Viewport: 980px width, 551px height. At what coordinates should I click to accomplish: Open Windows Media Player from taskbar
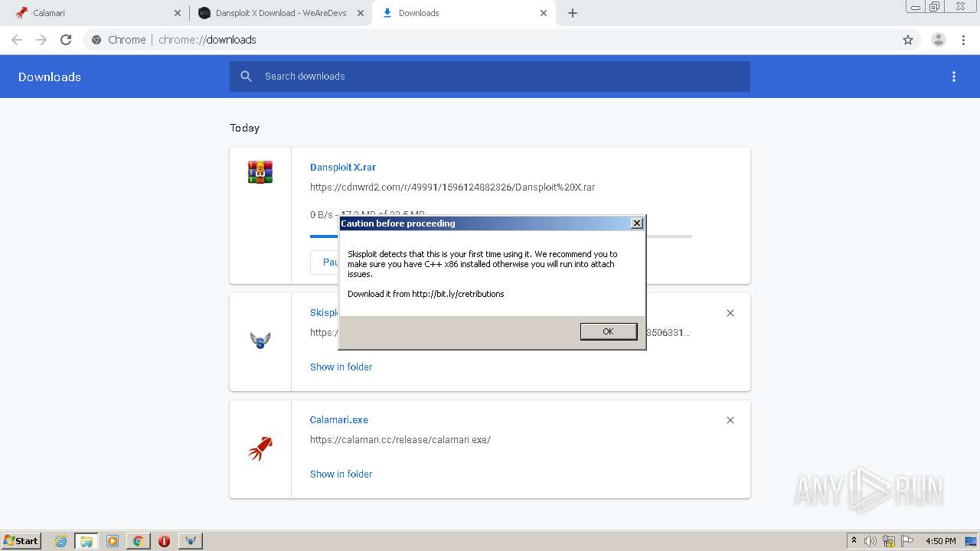(x=112, y=541)
